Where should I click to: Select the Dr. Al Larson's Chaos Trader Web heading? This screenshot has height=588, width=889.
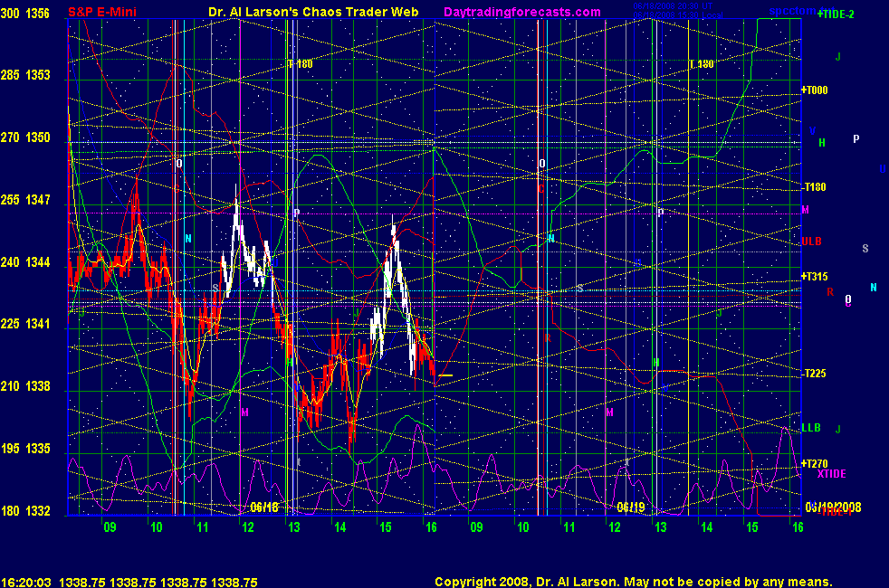pos(313,12)
